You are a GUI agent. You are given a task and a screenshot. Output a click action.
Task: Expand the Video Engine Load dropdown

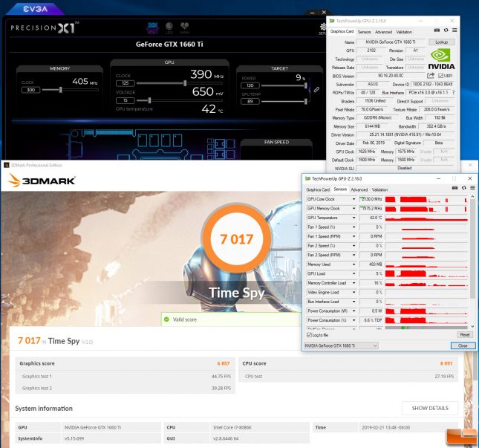(x=353, y=292)
